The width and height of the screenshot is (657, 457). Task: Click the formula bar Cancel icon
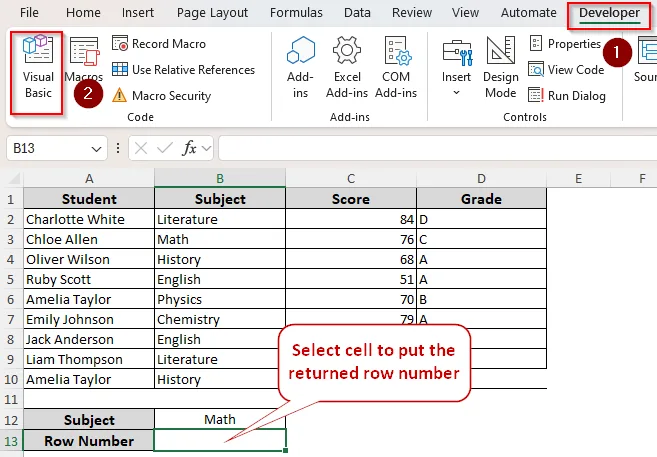141,148
